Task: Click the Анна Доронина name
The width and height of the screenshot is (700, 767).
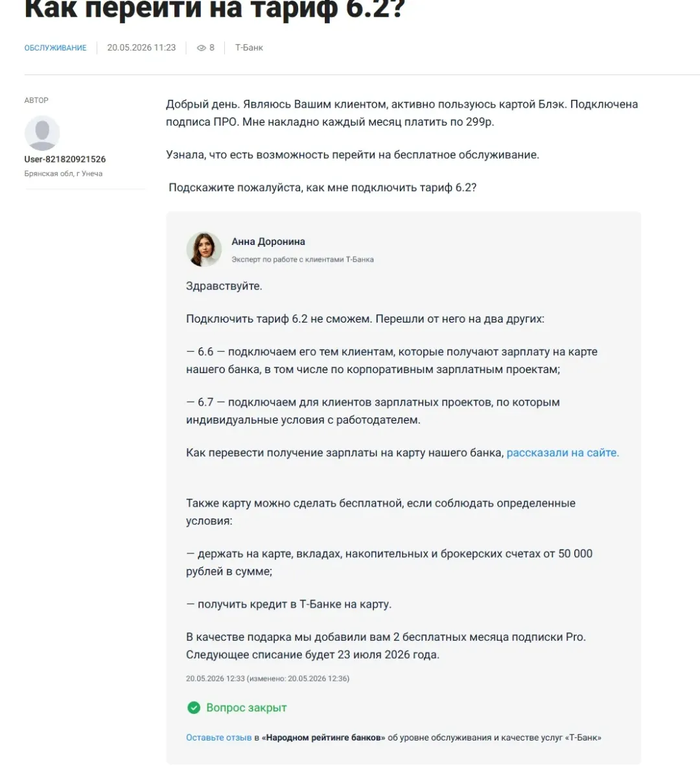Action: (268, 242)
